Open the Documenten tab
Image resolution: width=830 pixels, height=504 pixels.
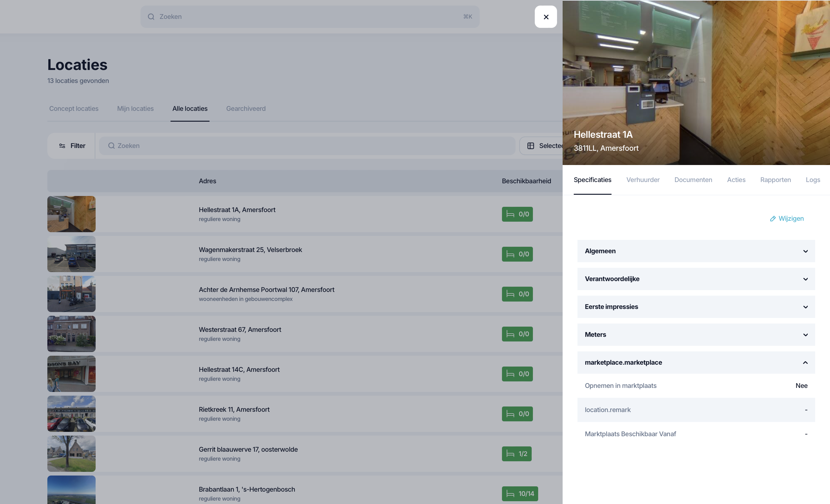point(693,180)
